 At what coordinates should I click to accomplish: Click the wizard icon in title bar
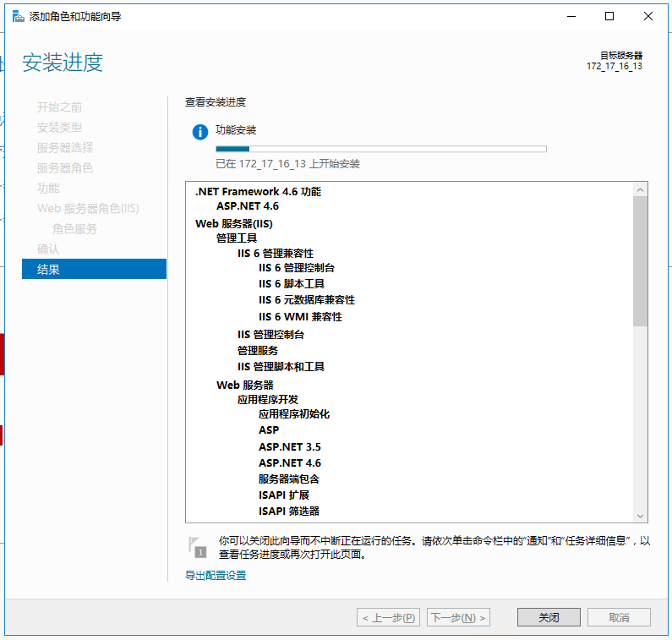(x=18, y=16)
